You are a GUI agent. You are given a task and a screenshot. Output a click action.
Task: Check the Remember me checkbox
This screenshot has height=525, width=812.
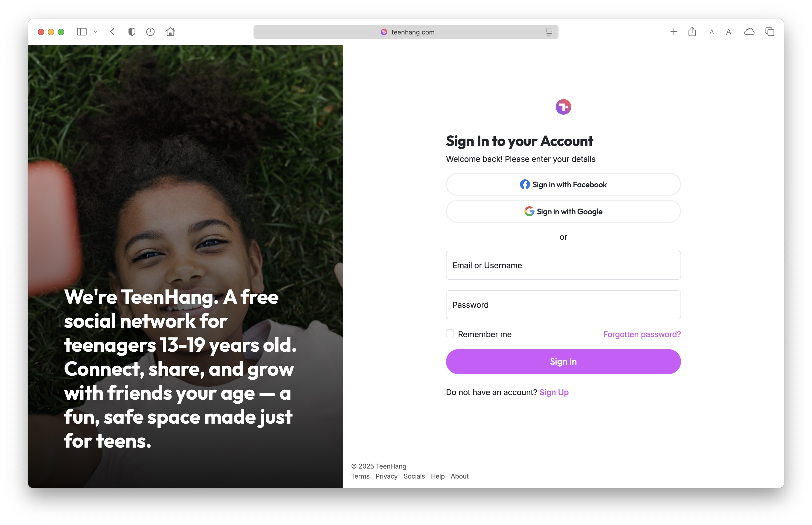[450, 333]
